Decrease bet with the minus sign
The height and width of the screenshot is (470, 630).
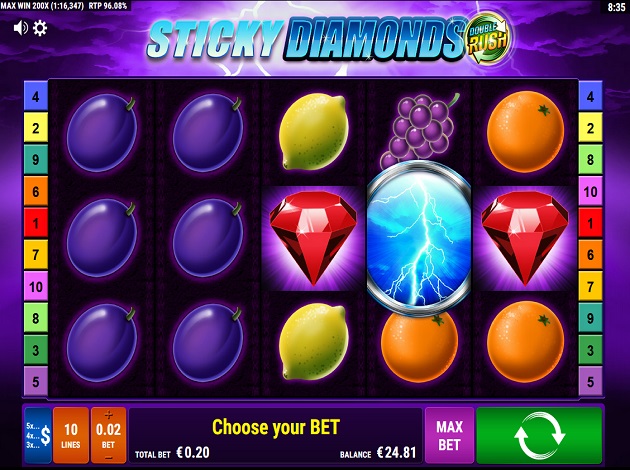[108, 458]
